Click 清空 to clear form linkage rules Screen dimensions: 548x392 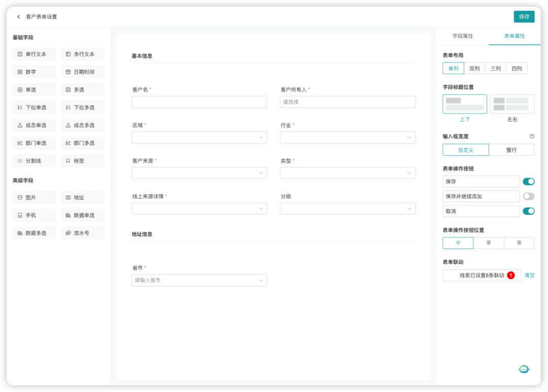pos(529,275)
